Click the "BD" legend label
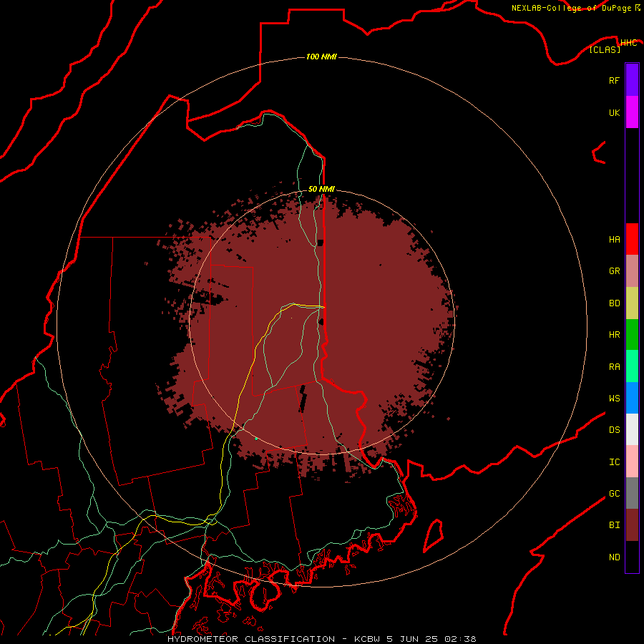The height and width of the screenshot is (644, 644). (x=614, y=303)
